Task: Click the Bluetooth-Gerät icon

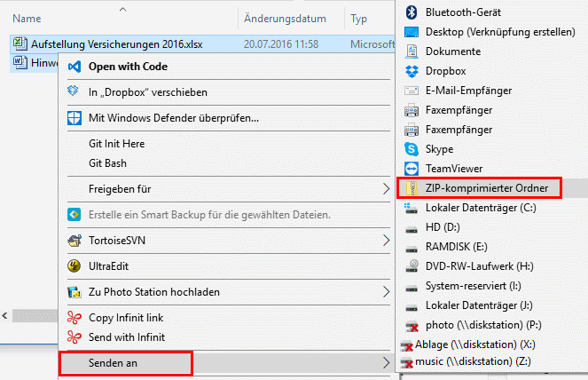Action: pyautogui.click(x=411, y=12)
